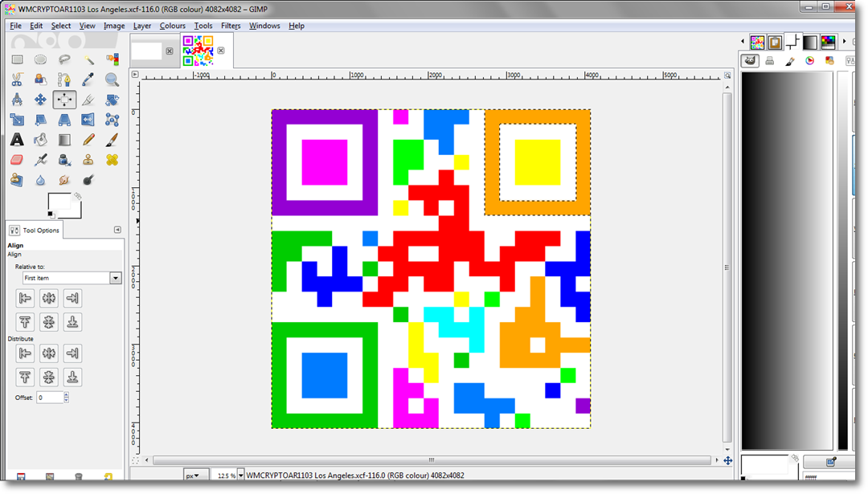
Task: Select the Pencil tool
Action: click(88, 140)
